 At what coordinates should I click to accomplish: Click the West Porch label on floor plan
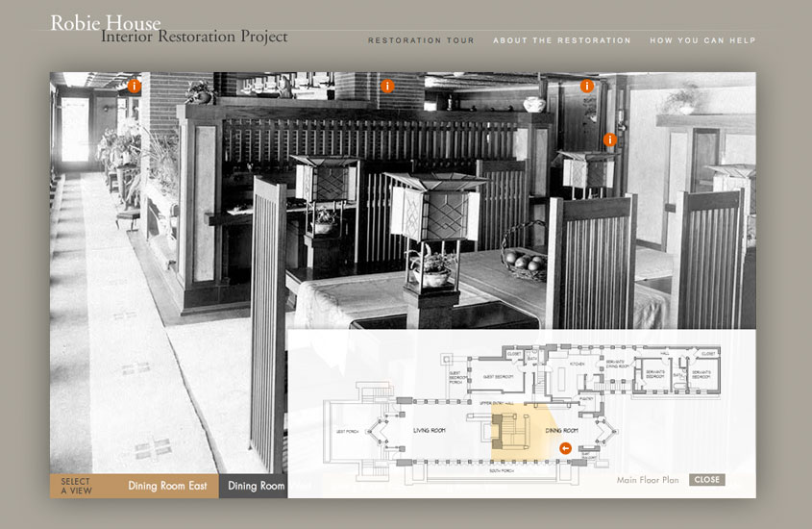coord(348,431)
